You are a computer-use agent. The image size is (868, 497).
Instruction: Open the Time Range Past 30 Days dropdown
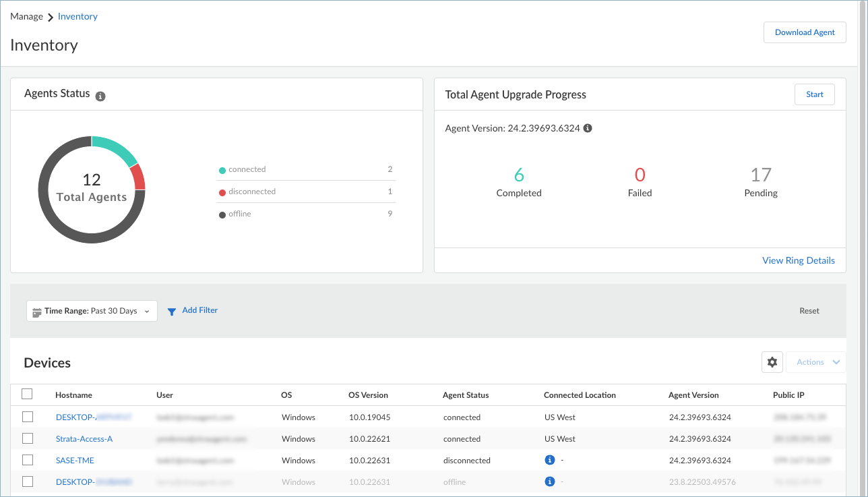coord(92,311)
